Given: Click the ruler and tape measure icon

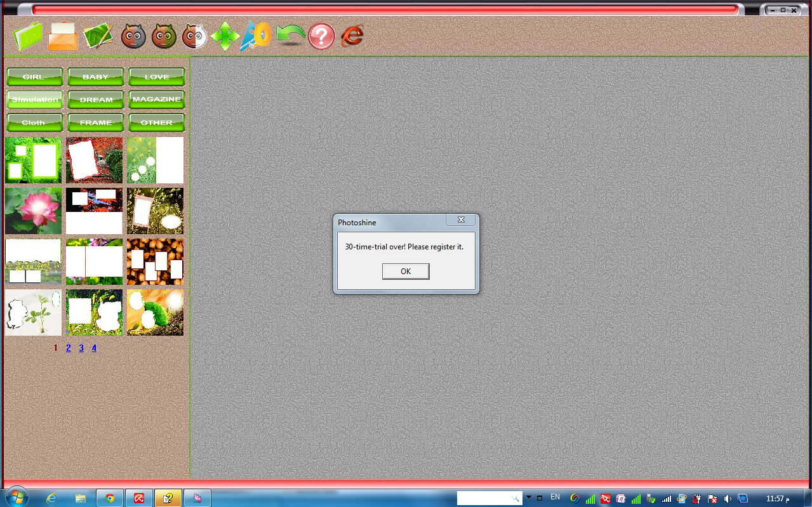Looking at the screenshot, I should [256, 36].
